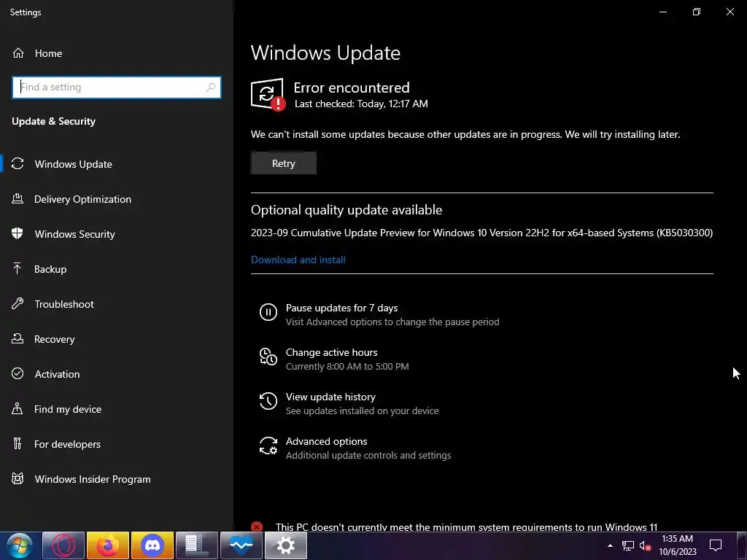Image resolution: width=747 pixels, height=560 pixels.
Task: Open the heartbeat monitor app on taskbar
Action: pos(241,545)
